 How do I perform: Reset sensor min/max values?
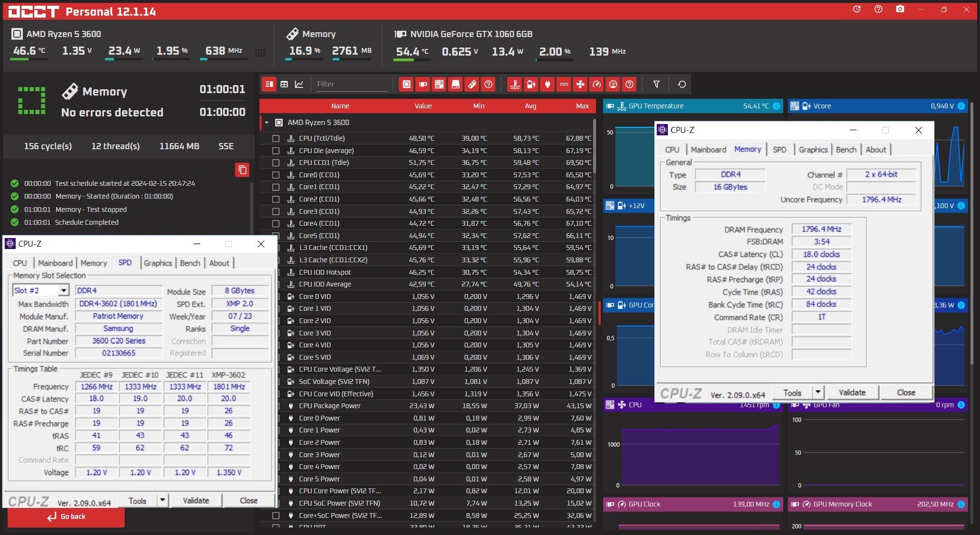click(682, 84)
